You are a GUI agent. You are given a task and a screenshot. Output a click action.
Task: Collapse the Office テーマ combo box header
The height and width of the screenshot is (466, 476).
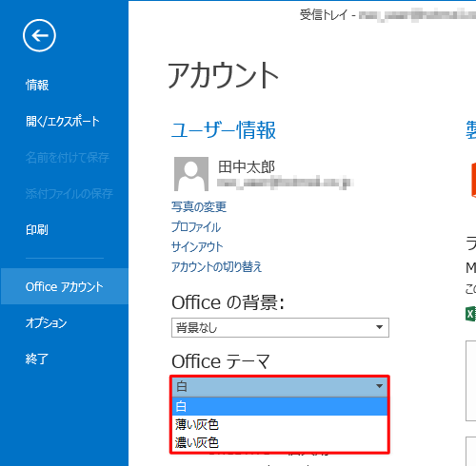coord(280,386)
